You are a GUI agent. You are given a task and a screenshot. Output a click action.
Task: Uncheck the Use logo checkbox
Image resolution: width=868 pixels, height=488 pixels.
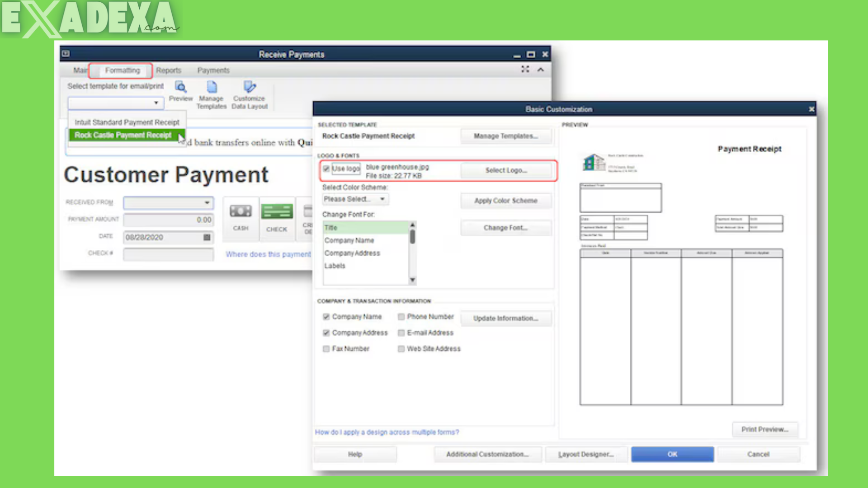[x=326, y=169]
